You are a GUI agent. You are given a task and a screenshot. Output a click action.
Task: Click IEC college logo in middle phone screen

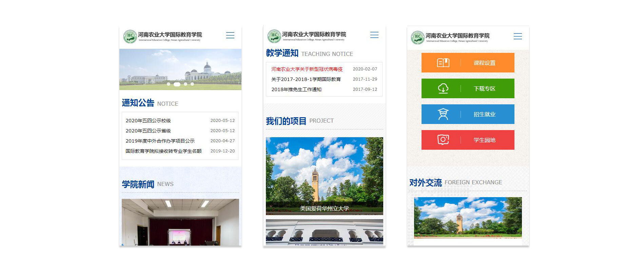tap(274, 36)
